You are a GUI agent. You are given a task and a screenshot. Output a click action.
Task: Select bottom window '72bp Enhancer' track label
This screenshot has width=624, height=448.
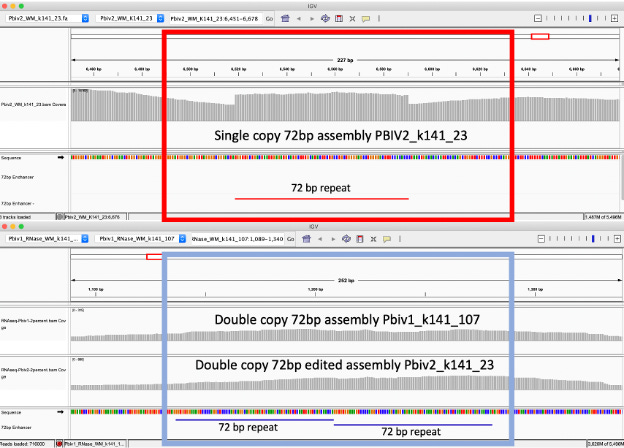[x=16, y=427]
